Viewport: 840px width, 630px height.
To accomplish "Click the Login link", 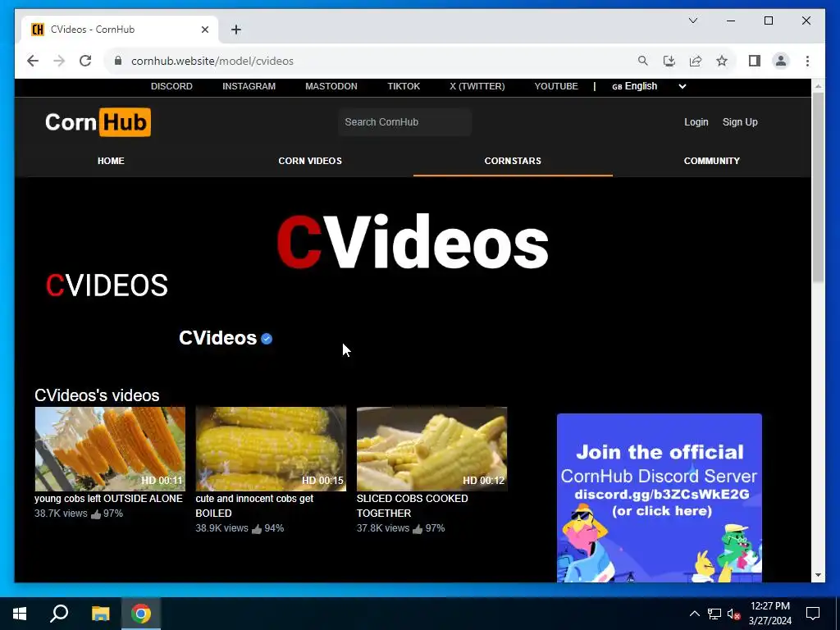I will coord(696,122).
